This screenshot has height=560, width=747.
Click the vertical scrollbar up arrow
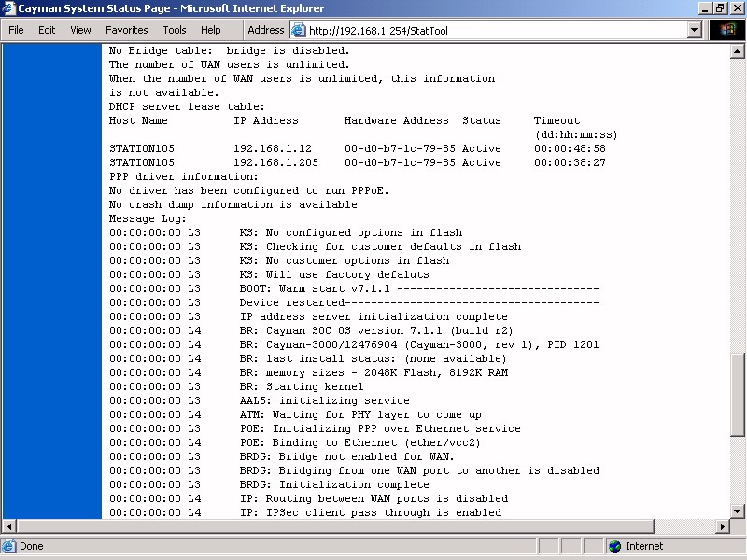[x=737, y=51]
